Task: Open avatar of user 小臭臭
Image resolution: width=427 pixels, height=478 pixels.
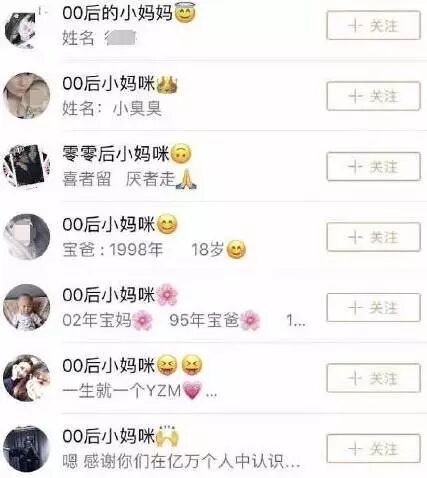Action: click(27, 96)
